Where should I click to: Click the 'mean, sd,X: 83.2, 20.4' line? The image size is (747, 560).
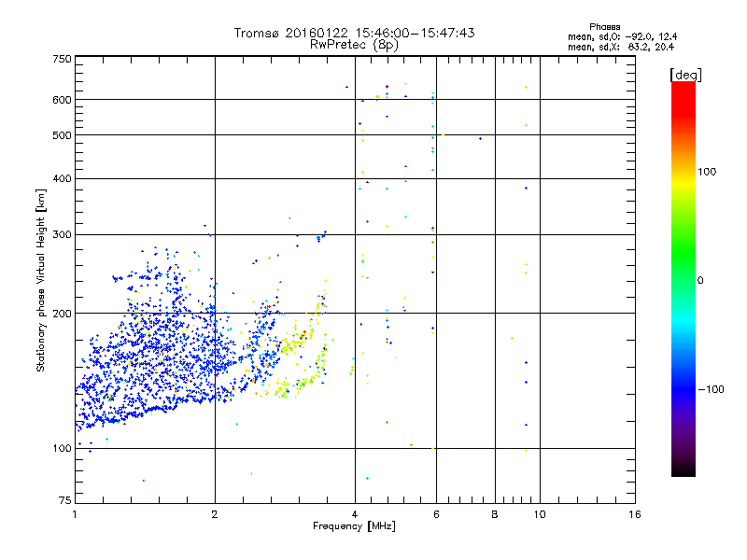pos(621,47)
